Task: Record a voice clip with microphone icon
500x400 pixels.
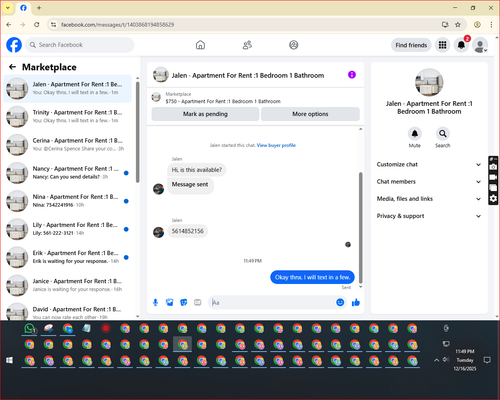Action: tap(155, 302)
